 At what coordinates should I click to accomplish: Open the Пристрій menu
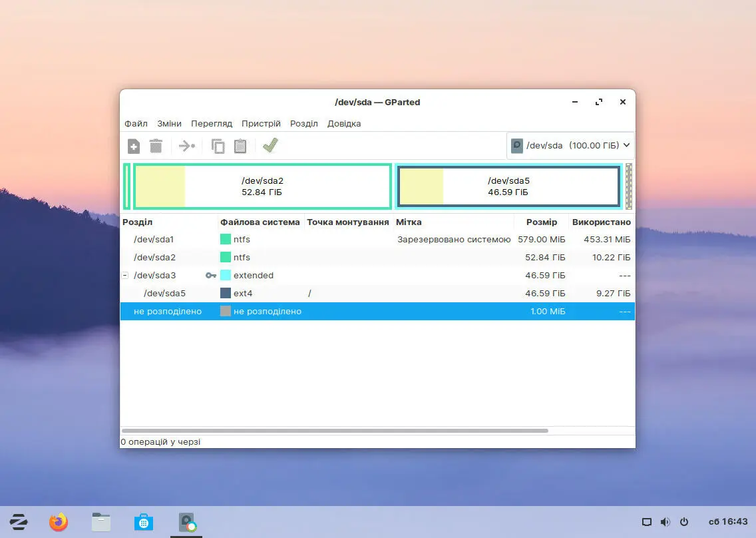click(x=261, y=124)
